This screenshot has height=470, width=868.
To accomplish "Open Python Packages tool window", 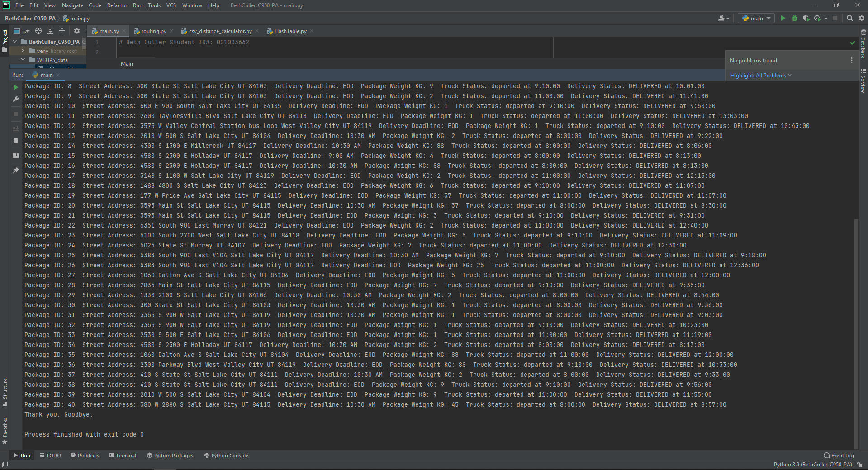I will [170, 456].
